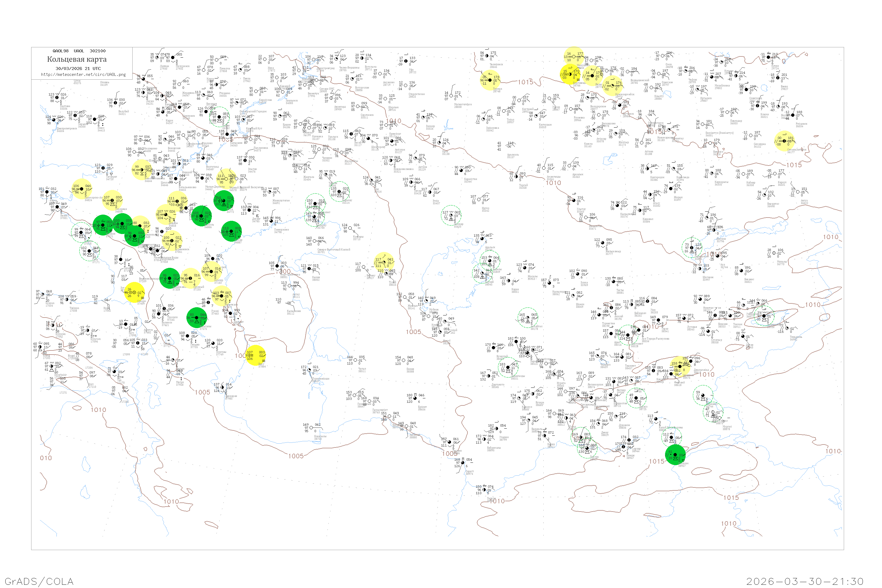Click the bright yellow Благовещенка station marker
This screenshot has width=882, height=588.
coord(570,74)
